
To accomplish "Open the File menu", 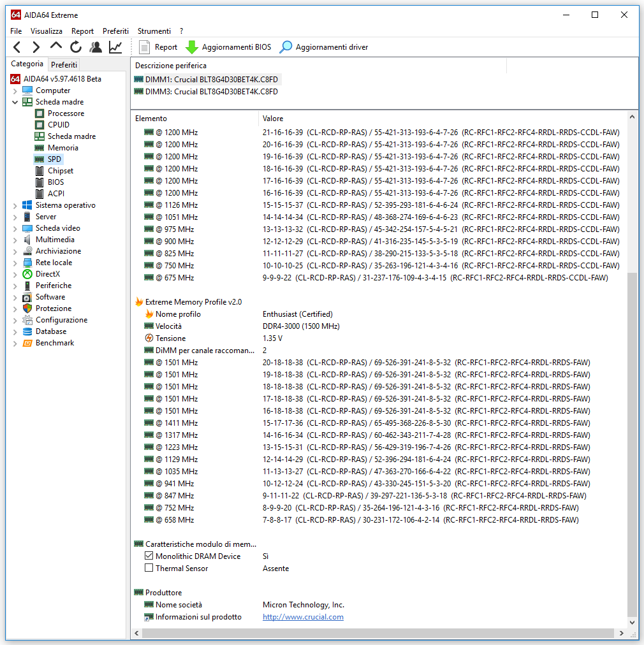I will pyautogui.click(x=16, y=31).
